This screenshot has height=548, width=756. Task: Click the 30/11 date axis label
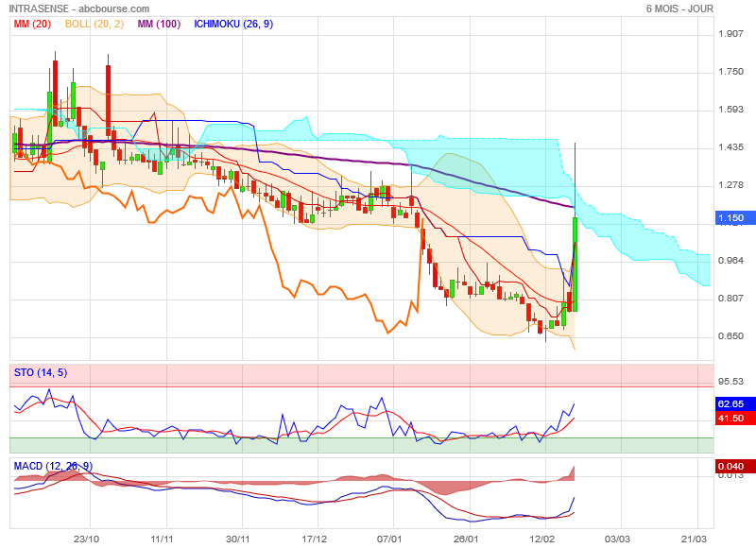[x=238, y=539]
